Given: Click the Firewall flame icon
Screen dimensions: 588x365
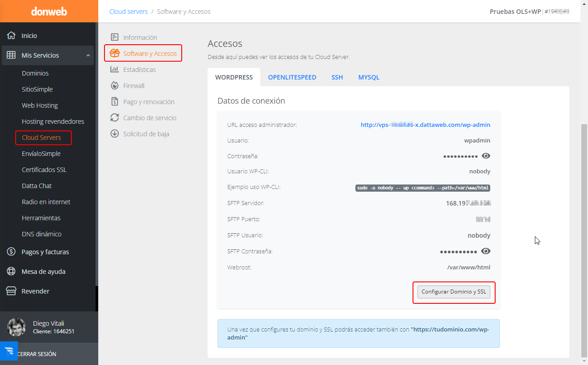Looking at the screenshot, I should (x=115, y=86).
